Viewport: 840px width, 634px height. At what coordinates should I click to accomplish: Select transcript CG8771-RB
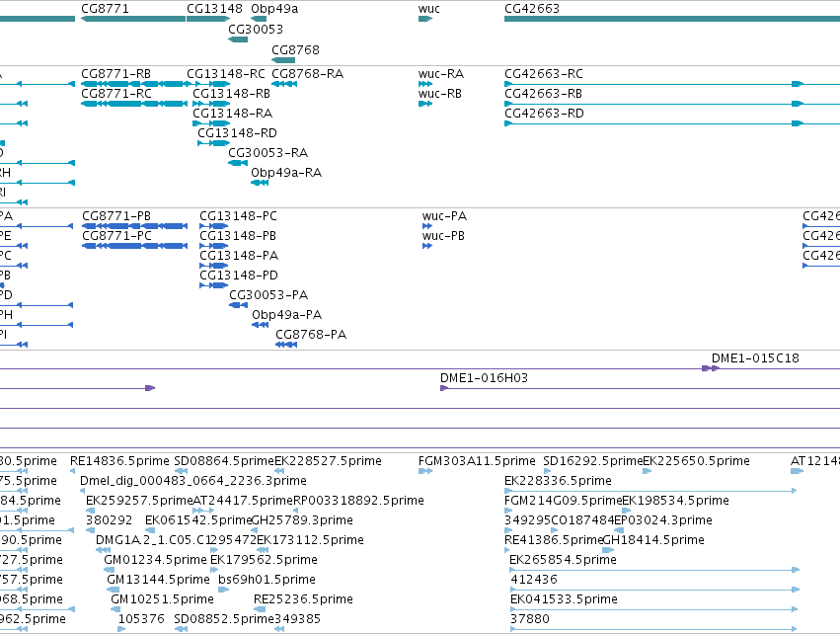click(115, 73)
